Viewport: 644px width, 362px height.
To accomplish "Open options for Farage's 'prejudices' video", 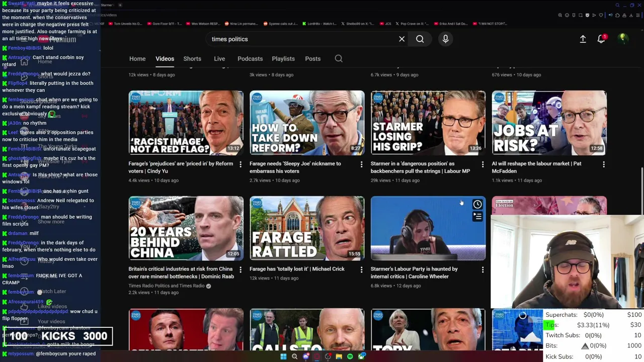I will (240, 164).
